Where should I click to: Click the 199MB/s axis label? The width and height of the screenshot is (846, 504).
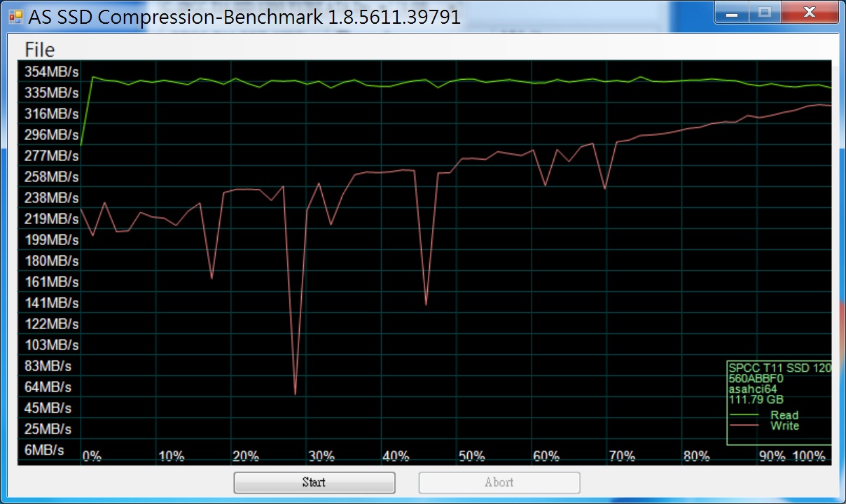pyautogui.click(x=52, y=240)
